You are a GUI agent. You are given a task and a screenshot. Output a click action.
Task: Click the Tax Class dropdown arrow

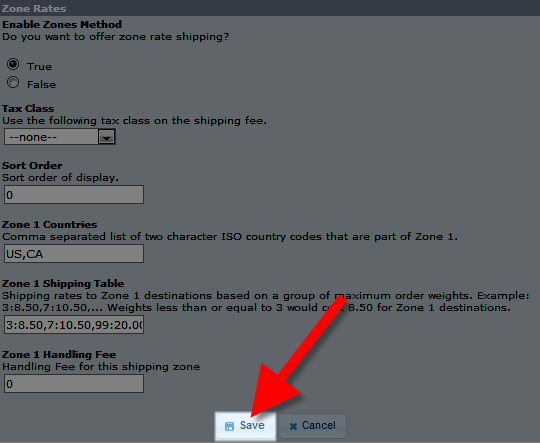click(106, 137)
